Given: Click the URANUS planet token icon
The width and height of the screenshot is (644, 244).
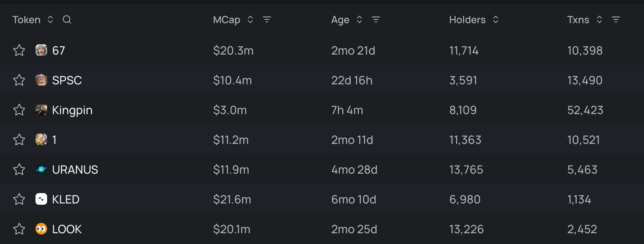Looking at the screenshot, I should point(41,170).
